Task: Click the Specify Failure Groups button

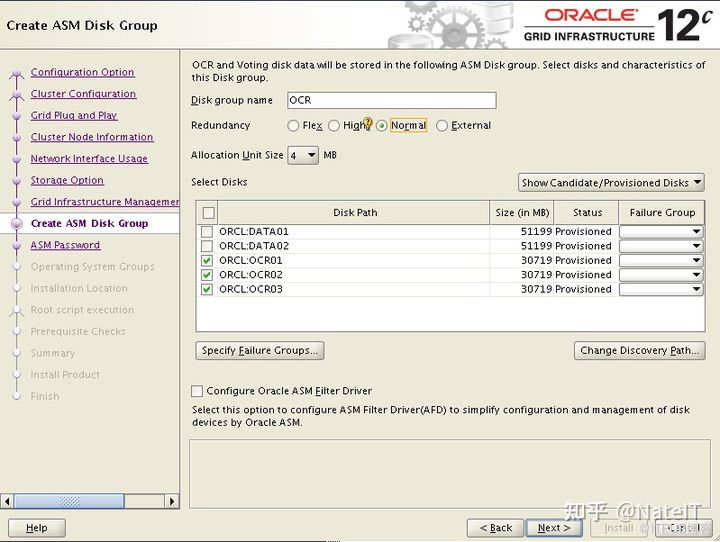Action: (x=260, y=350)
